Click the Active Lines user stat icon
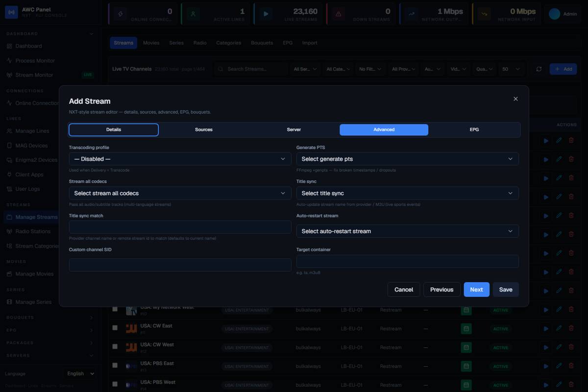This screenshot has width=588, height=392. (193, 14)
